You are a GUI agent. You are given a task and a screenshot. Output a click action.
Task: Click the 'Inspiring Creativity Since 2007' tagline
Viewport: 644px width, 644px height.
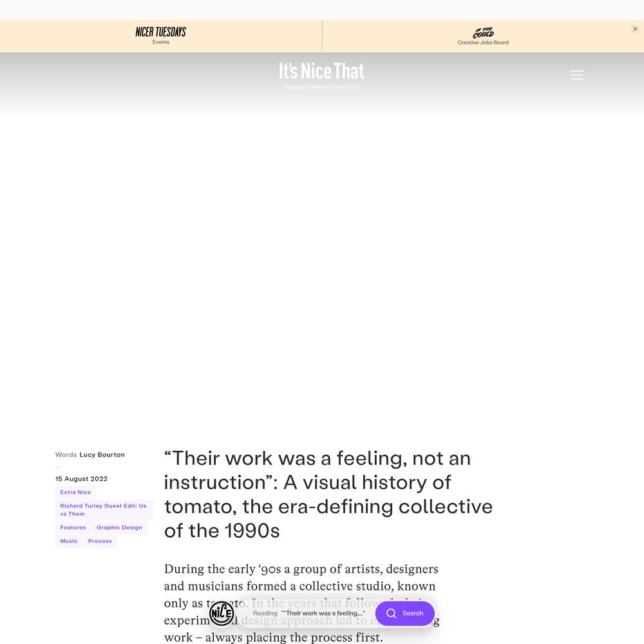(321, 87)
